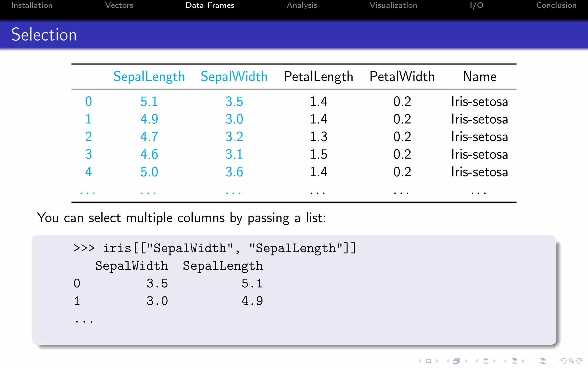The height and width of the screenshot is (368, 588).
Task: Click the Selection slide title
Action: pyautogui.click(x=44, y=34)
